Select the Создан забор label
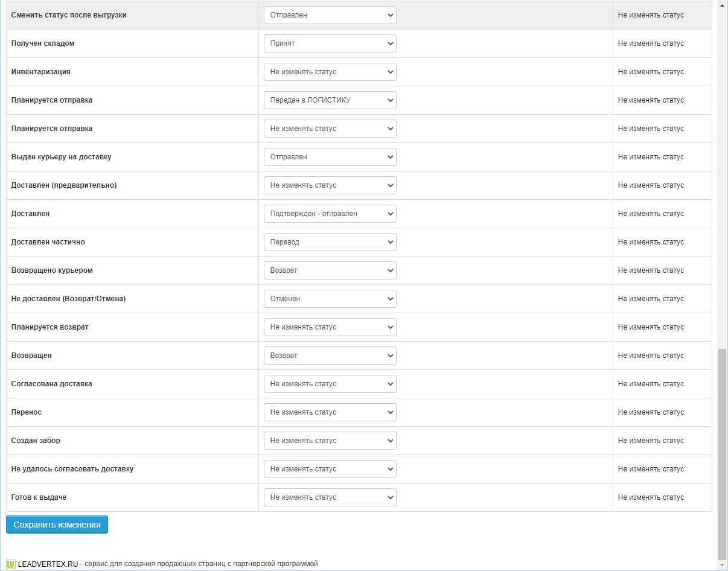This screenshot has height=571, width=728. coord(36,441)
